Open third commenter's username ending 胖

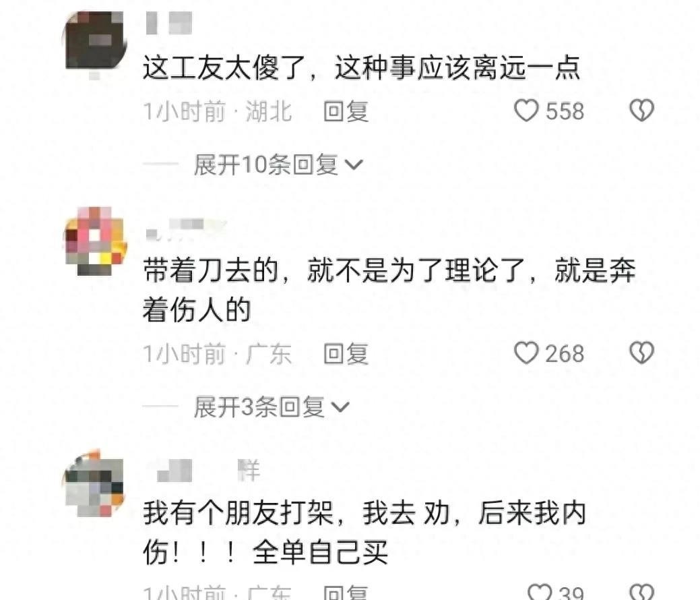coord(208,471)
